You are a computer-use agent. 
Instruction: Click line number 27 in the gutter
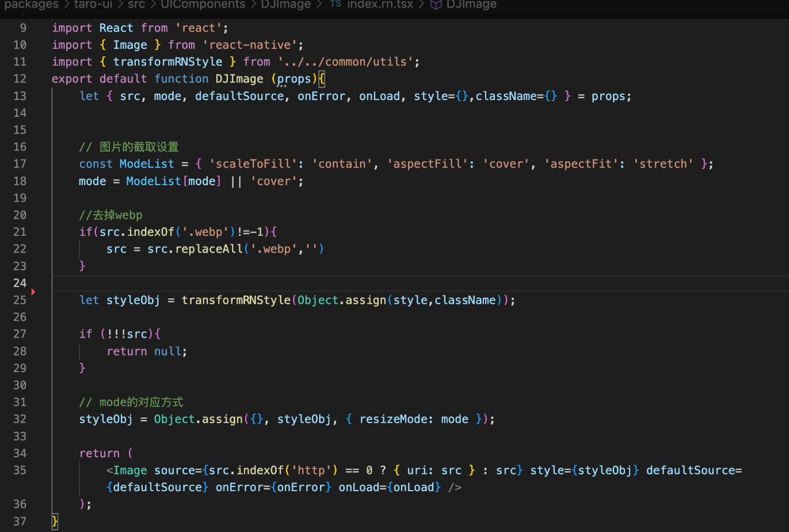(20, 334)
